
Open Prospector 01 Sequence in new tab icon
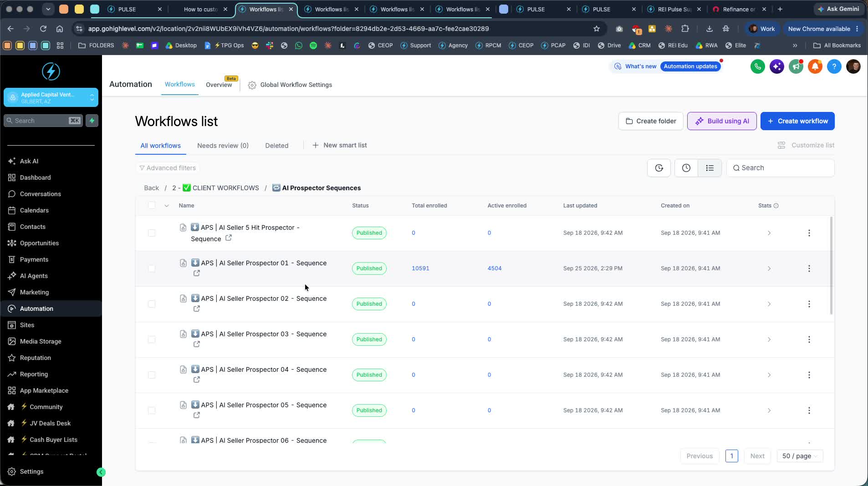tap(196, 273)
